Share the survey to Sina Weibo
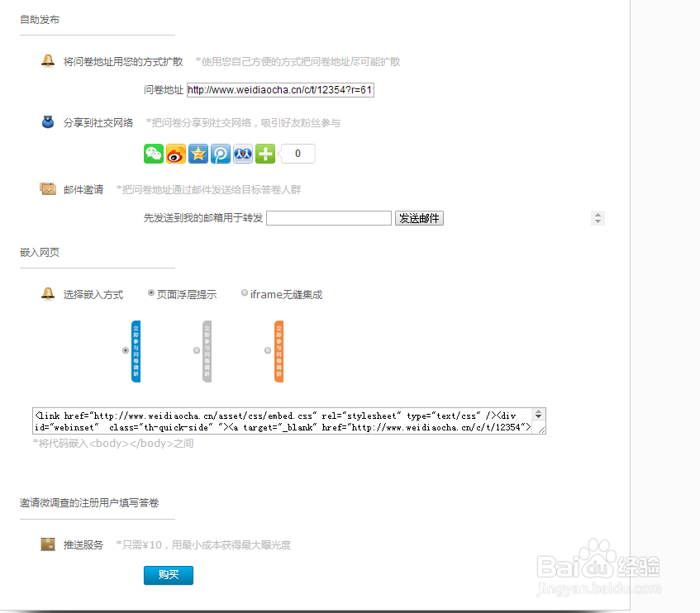 176,154
